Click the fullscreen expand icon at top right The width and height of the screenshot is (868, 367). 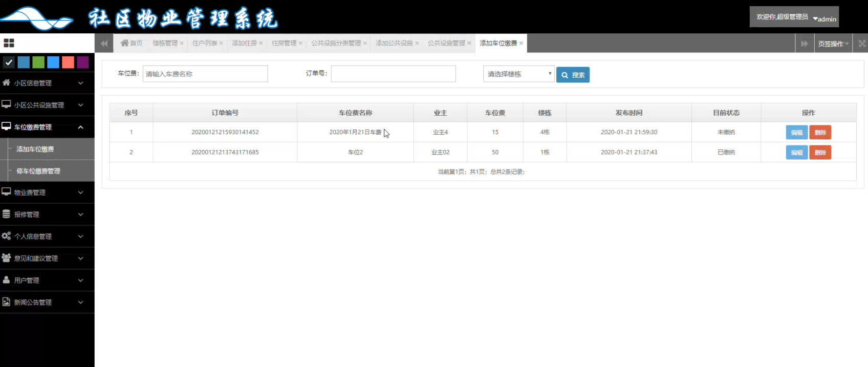pyautogui.click(x=862, y=44)
